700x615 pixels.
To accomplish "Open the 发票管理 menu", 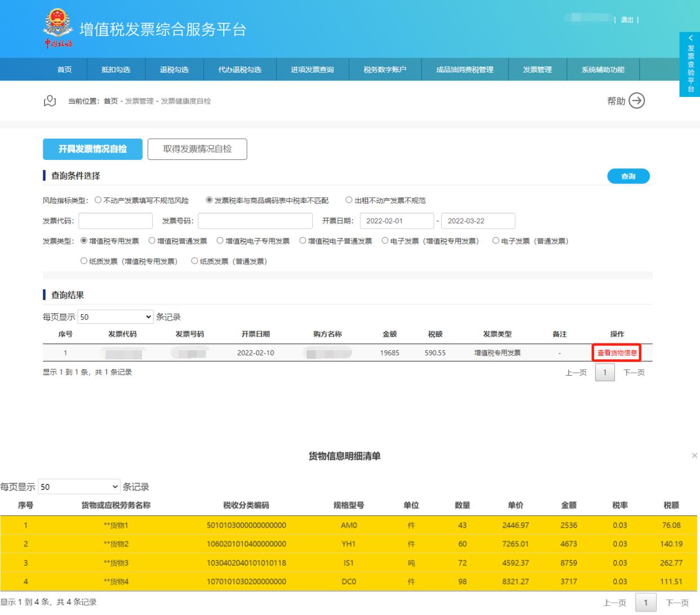I will click(537, 70).
